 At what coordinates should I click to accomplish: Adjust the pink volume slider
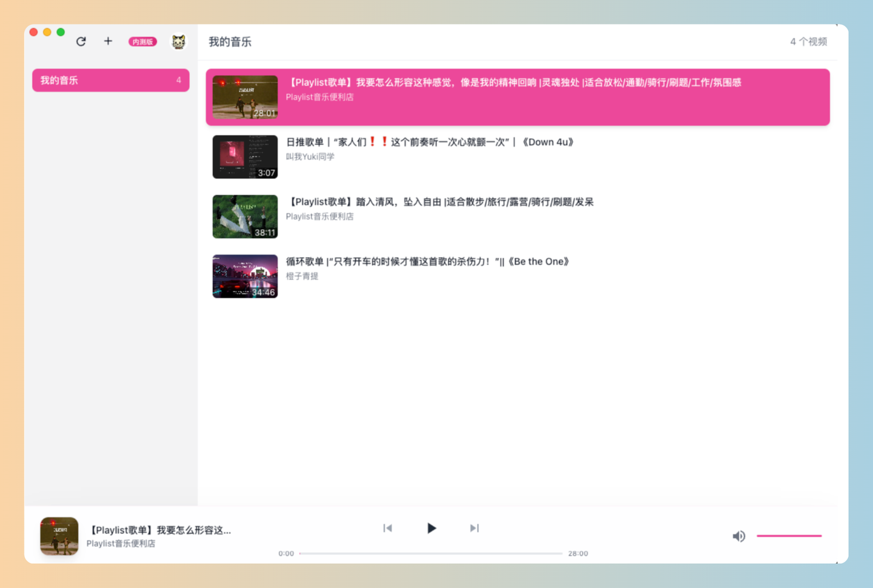(x=789, y=536)
